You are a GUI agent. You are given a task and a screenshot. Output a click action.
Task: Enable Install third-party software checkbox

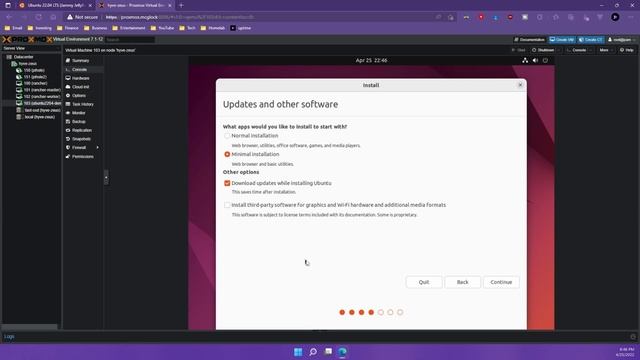tap(227, 205)
